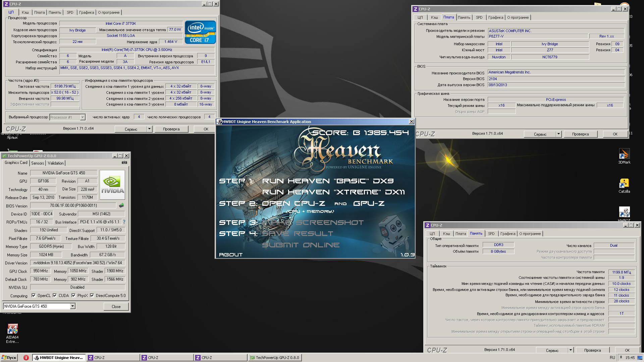Open the Пуск start button
The width and height of the screenshot is (644, 362).
click(9, 358)
